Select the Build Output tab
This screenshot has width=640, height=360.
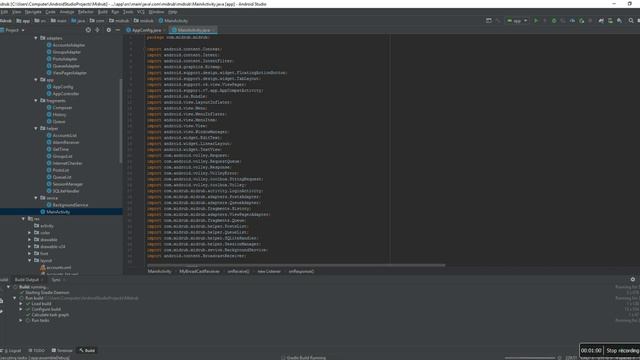click(x=28, y=280)
